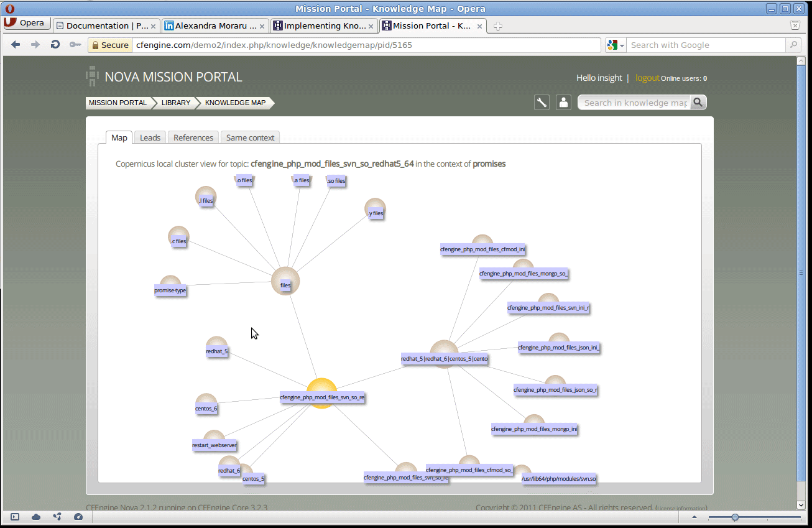Select the cfengine_php_mod_files_cfmod_so node
Image resolution: width=812 pixels, height=528 pixels.
(469, 466)
